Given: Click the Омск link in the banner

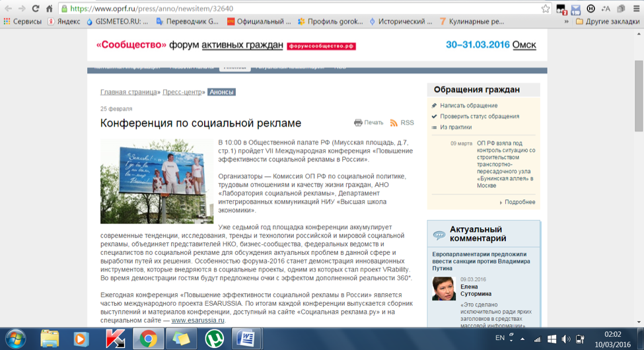Looking at the screenshot, I should point(524,45).
